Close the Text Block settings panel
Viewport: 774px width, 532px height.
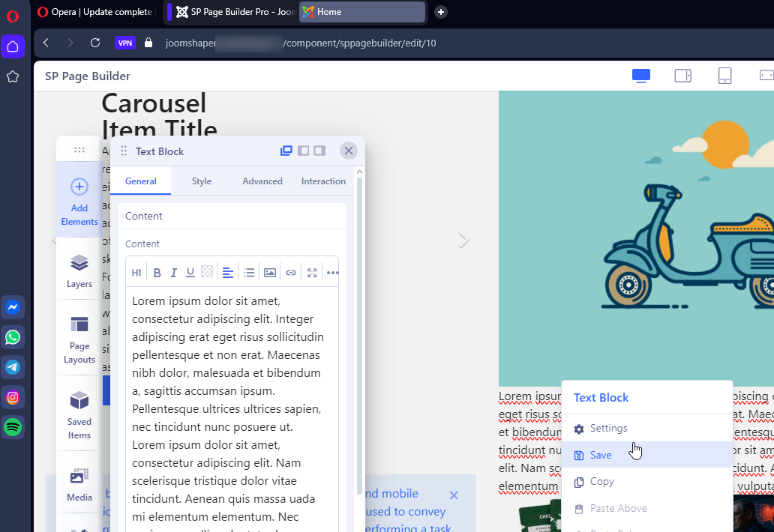[x=349, y=151]
